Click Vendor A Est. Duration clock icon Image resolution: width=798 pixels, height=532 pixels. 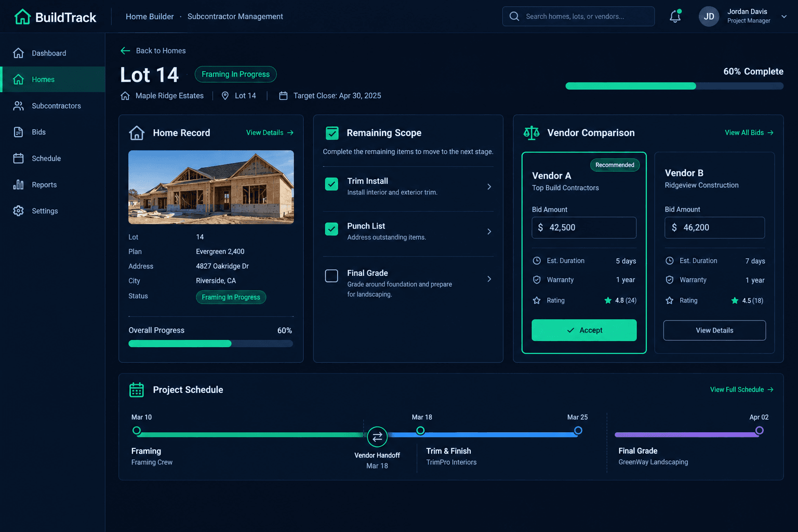[x=537, y=261]
